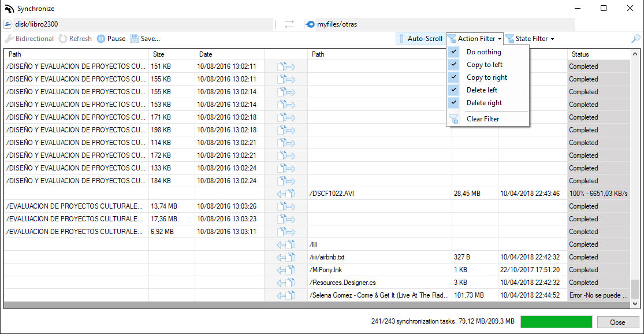
Task: Click the disk/libro2300 left path field
Action: pos(137,24)
